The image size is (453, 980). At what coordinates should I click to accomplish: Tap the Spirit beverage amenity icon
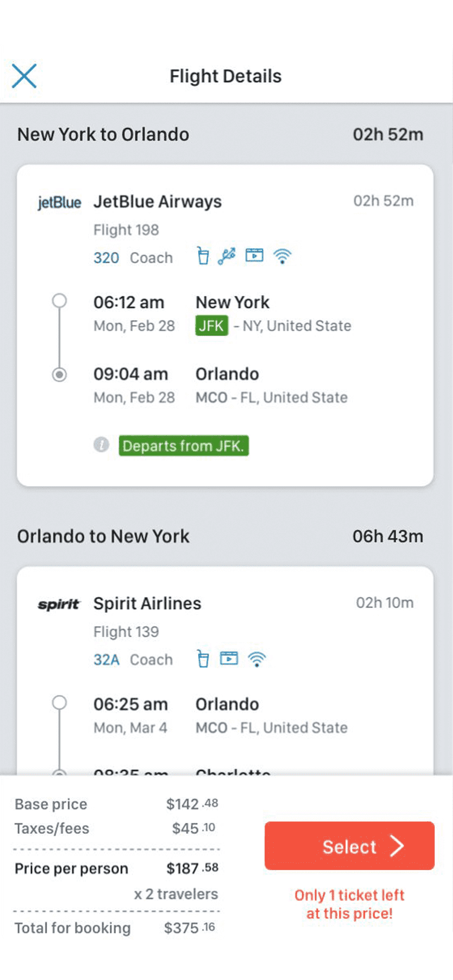(x=203, y=658)
